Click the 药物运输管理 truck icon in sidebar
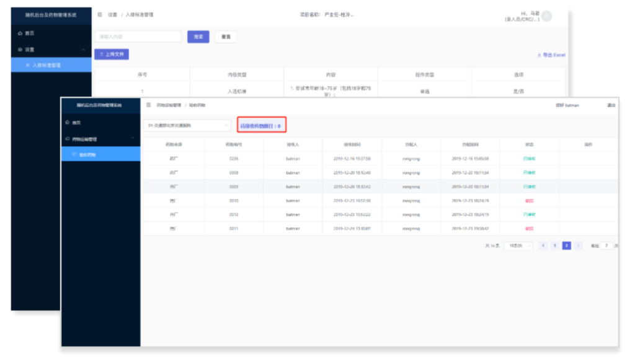 click(68, 140)
